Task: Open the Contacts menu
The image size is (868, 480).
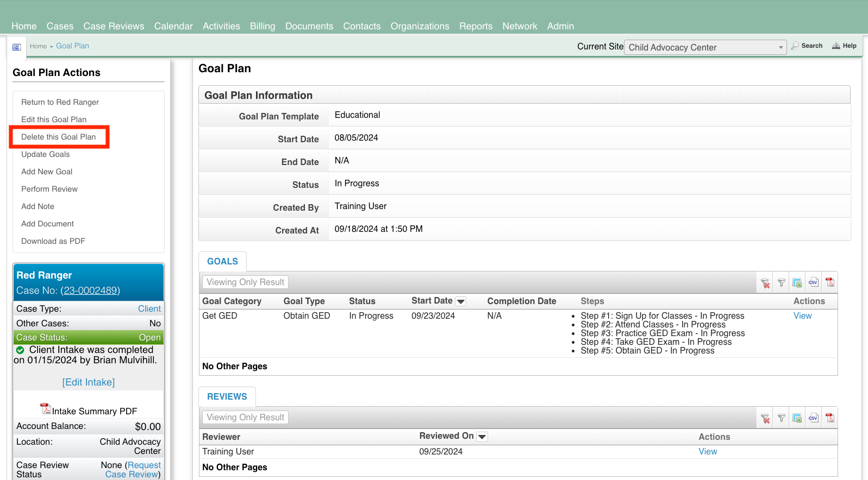Action: (362, 26)
